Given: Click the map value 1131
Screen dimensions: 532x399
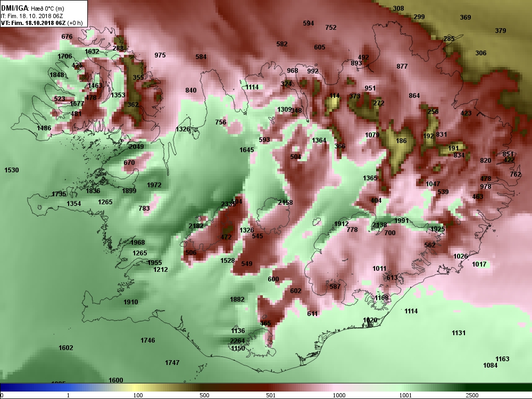Looking at the screenshot, I should tap(459, 333).
